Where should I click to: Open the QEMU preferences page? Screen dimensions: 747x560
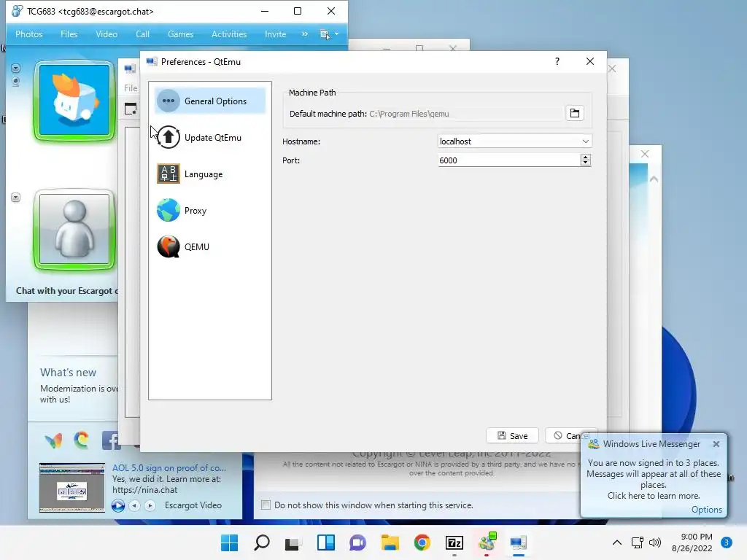(x=209, y=246)
